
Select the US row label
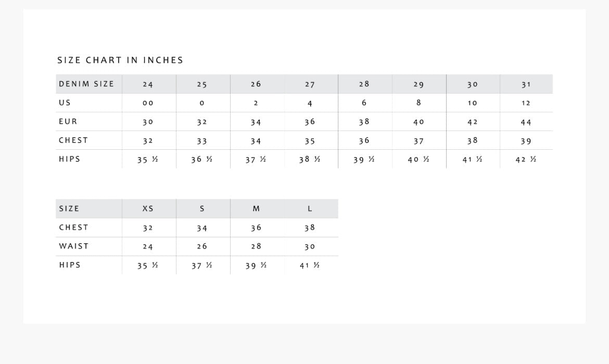(65, 102)
